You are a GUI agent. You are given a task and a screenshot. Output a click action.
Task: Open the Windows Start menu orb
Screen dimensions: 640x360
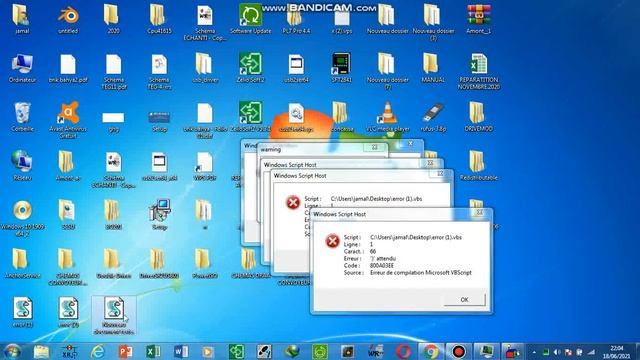pos(12,351)
